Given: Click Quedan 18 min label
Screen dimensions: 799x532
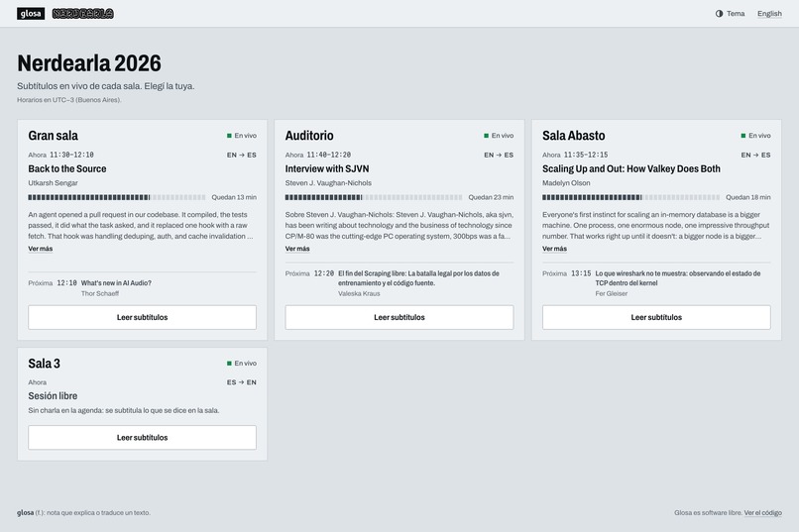Looking at the screenshot, I should (748, 197).
